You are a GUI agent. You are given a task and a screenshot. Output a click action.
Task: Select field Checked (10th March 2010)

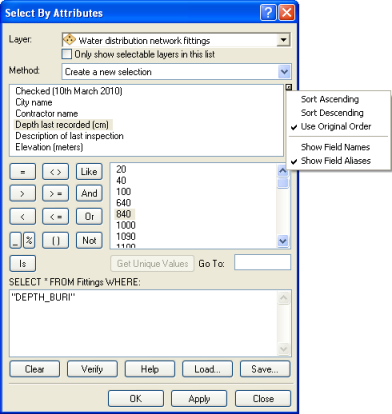69,91
